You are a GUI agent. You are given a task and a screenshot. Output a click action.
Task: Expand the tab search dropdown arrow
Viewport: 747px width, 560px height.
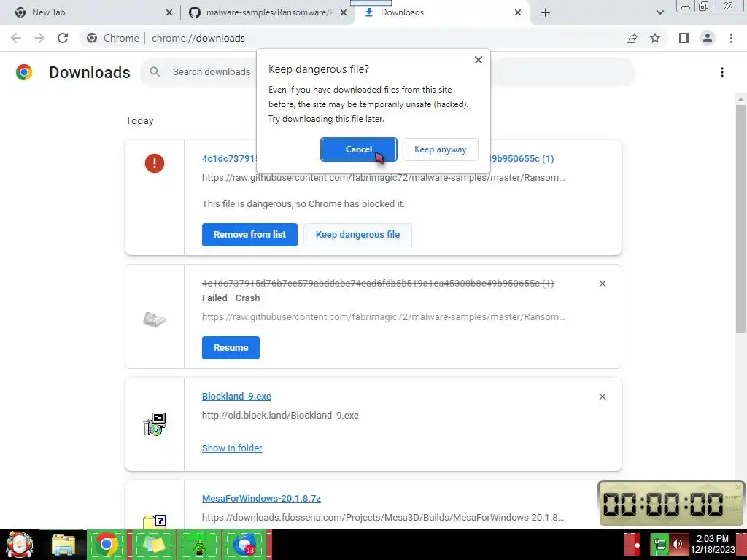(x=659, y=12)
